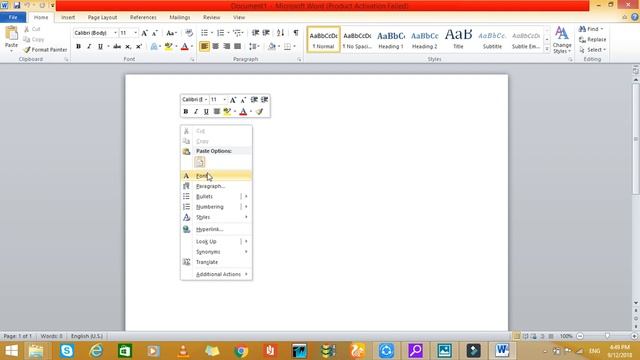Image resolution: width=640 pixels, height=360 pixels.
Task: Switch to the Insert tab
Action: tap(68, 18)
